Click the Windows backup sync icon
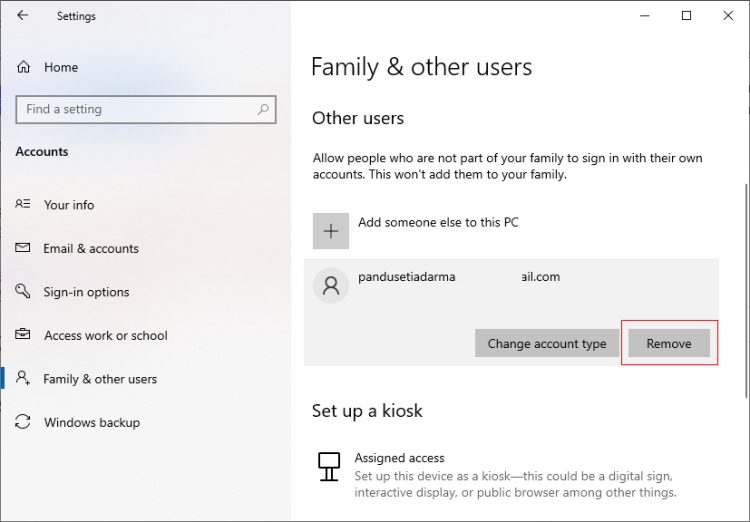 [23, 423]
